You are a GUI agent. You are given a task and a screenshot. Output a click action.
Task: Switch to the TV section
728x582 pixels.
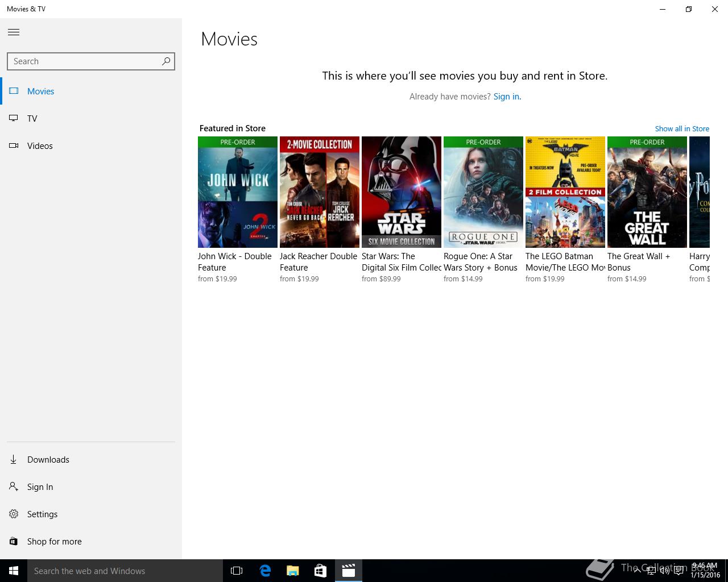(91, 118)
